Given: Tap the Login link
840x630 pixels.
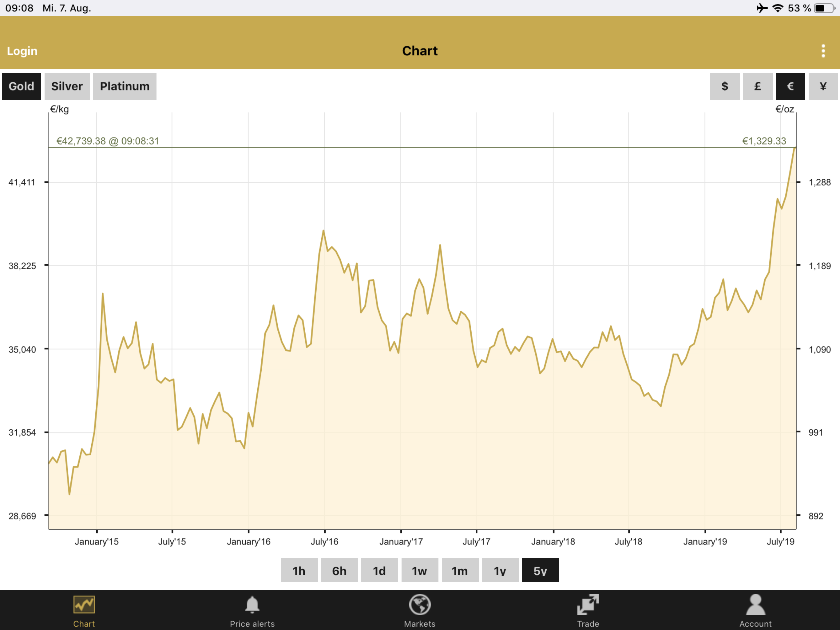Looking at the screenshot, I should [22, 51].
